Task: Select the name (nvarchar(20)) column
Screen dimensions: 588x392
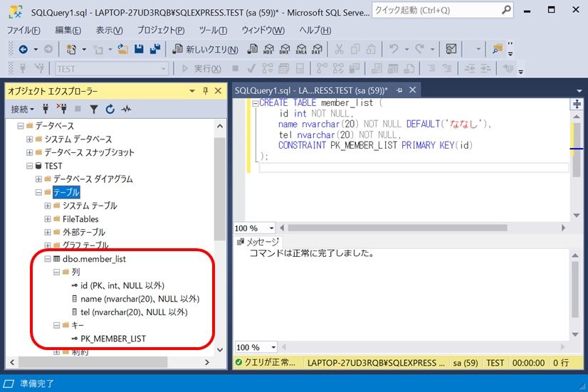Action: coord(140,299)
